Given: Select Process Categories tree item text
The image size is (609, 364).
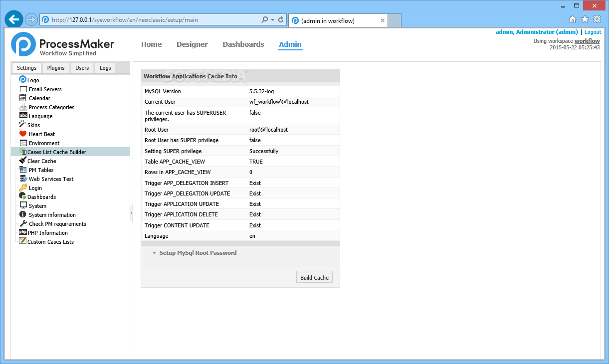Looking at the screenshot, I should tap(51, 107).
